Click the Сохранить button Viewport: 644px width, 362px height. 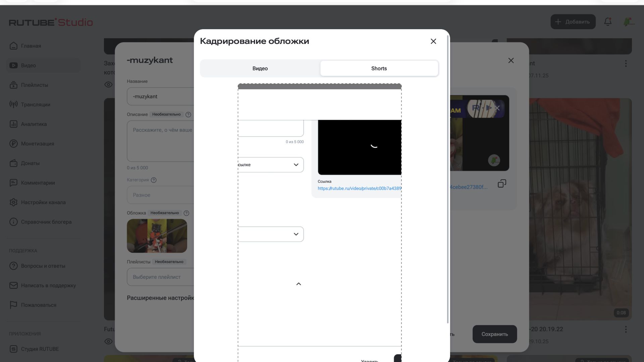point(494,334)
